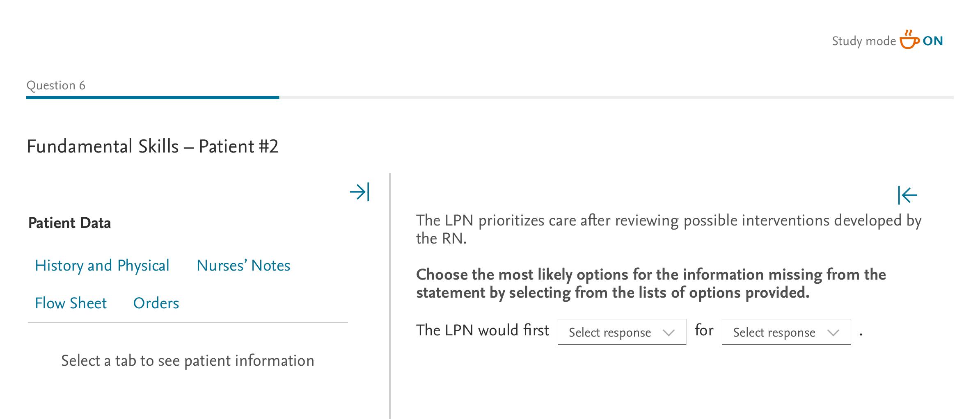Click the Patient Data heading

(x=69, y=223)
